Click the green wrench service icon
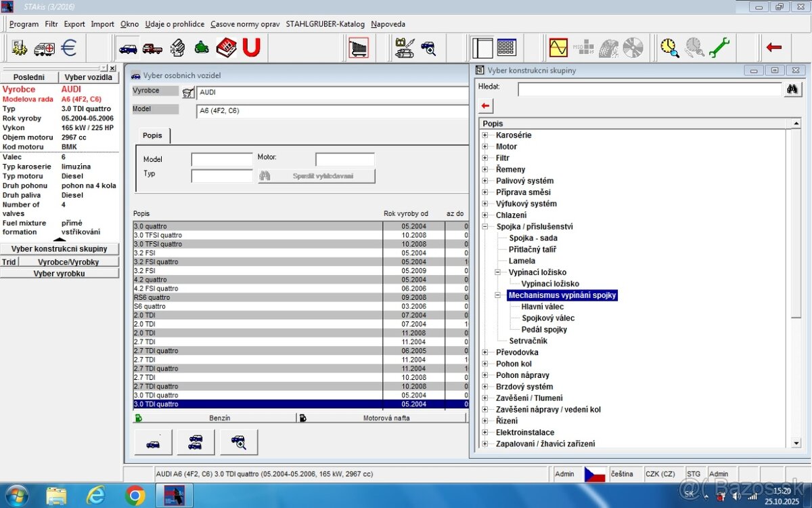The width and height of the screenshot is (812, 508). click(x=720, y=47)
